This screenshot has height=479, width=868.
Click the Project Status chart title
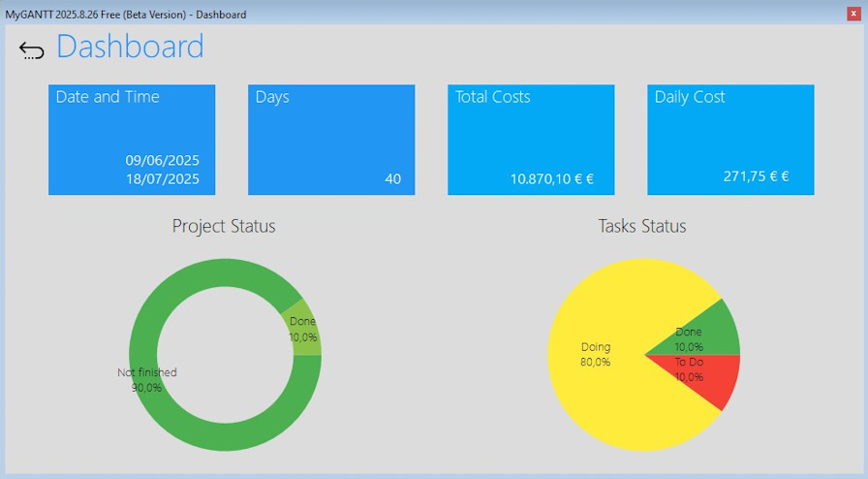click(224, 226)
